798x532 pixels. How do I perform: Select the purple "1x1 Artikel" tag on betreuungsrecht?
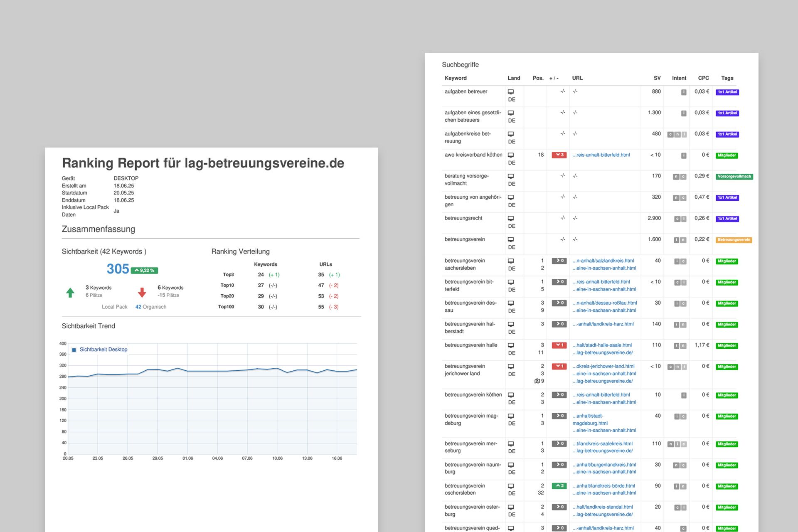[727, 218]
